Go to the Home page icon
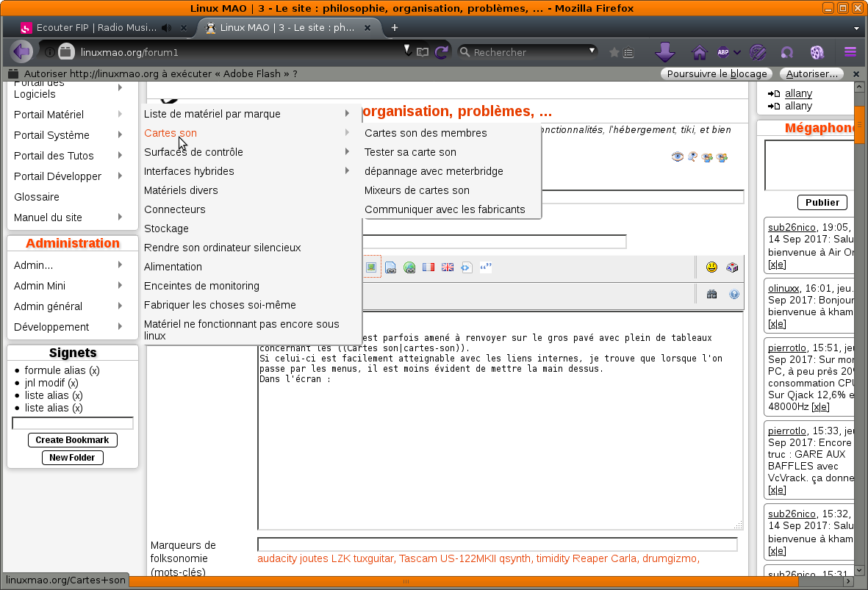The image size is (868, 590). pyautogui.click(x=699, y=53)
